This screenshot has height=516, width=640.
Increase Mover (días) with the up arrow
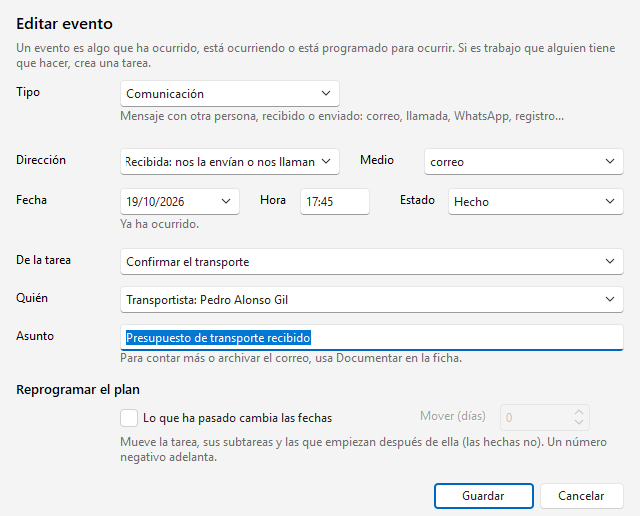(579, 412)
